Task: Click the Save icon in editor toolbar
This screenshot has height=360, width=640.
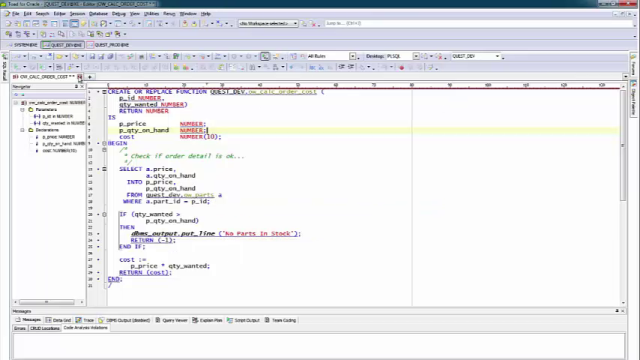Action: [92, 56]
